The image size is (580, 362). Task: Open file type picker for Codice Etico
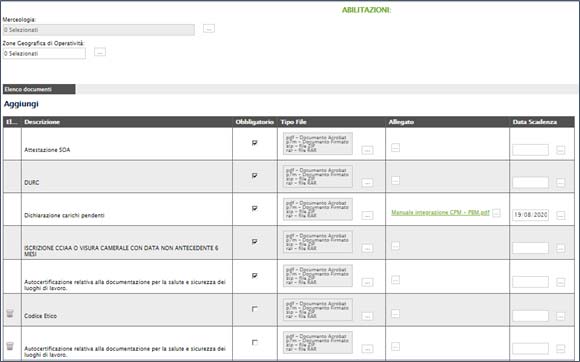pos(367,316)
